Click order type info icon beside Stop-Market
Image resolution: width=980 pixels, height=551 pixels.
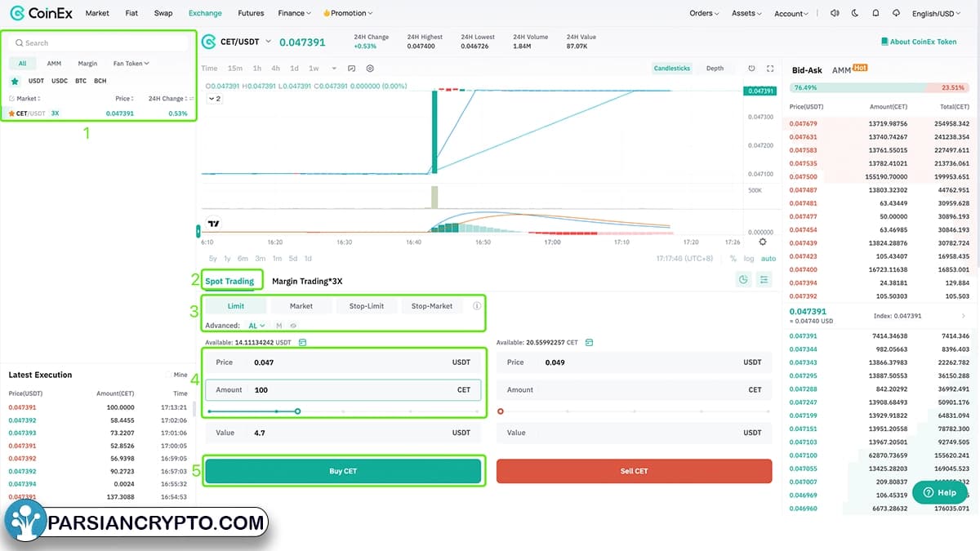477,306
